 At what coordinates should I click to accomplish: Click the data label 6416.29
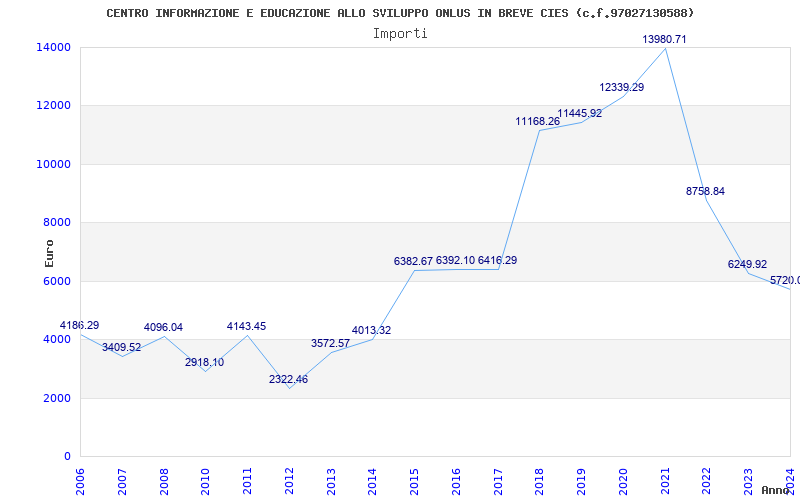point(497,261)
